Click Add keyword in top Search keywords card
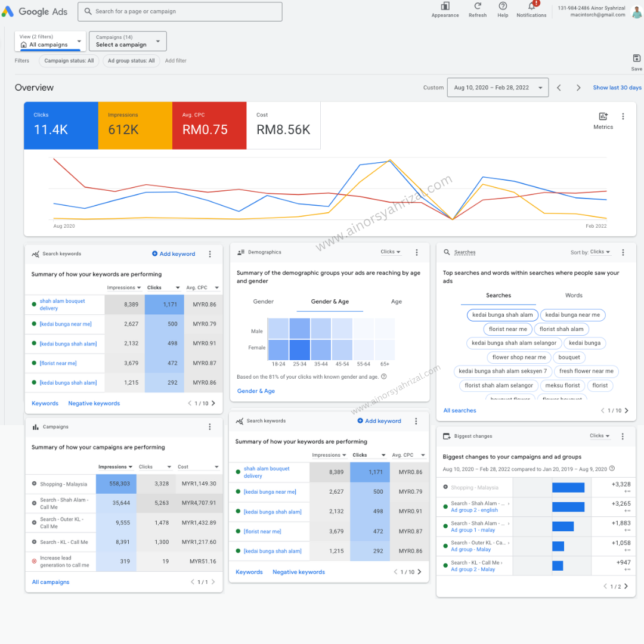Viewport: 644px width, 644px height. coord(174,254)
